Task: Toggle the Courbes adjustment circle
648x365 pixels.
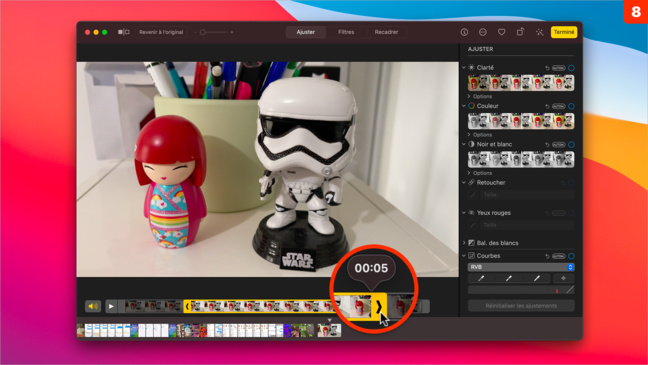Action: pyautogui.click(x=571, y=256)
